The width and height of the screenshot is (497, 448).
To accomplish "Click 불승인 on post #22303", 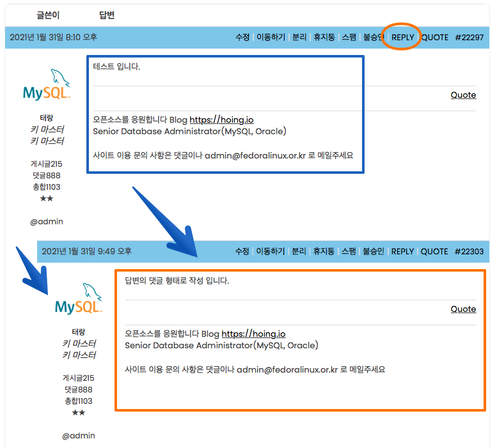I will click(x=374, y=251).
